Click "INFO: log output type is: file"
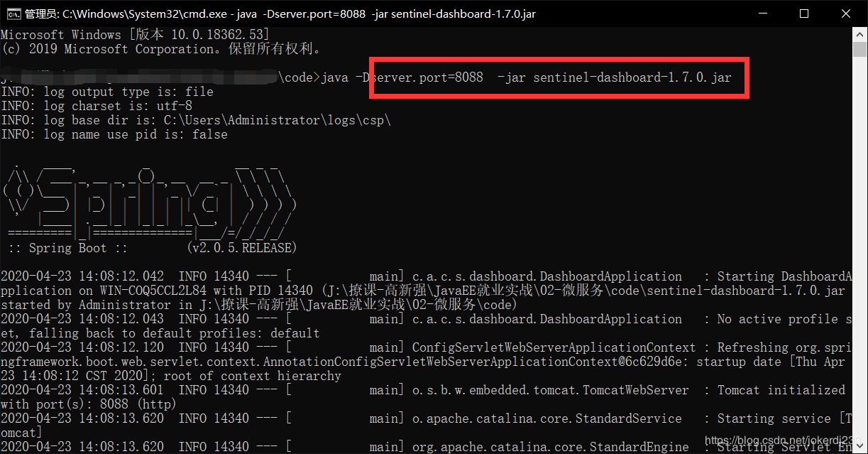868x454 pixels. click(x=107, y=92)
